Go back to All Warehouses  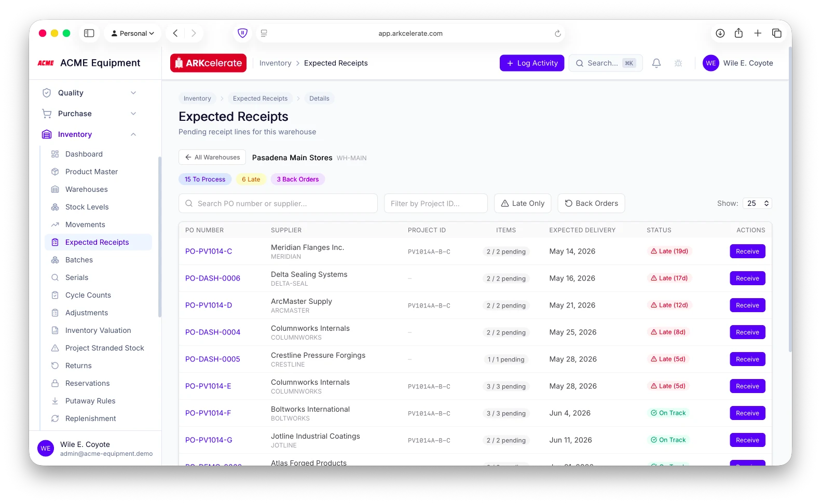[212, 157]
